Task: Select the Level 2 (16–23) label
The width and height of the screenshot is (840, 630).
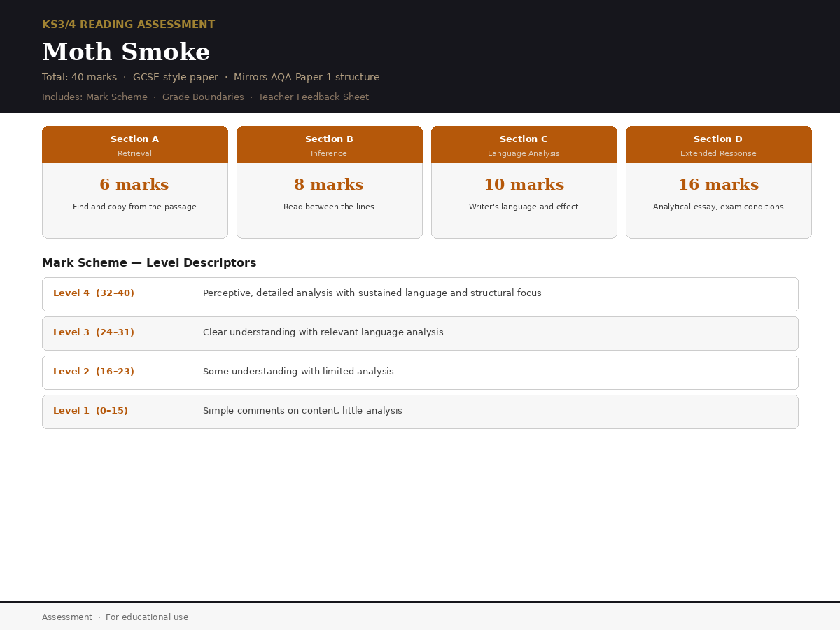Action: click(x=94, y=372)
